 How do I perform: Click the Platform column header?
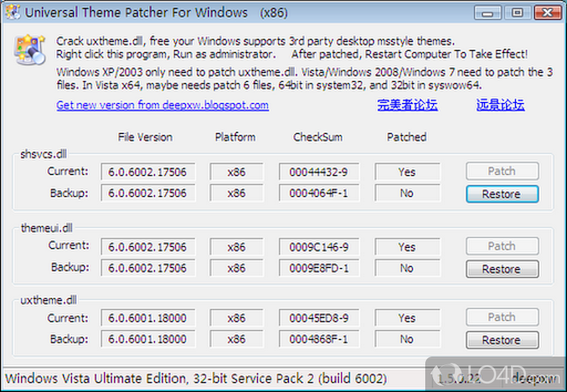(x=235, y=137)
